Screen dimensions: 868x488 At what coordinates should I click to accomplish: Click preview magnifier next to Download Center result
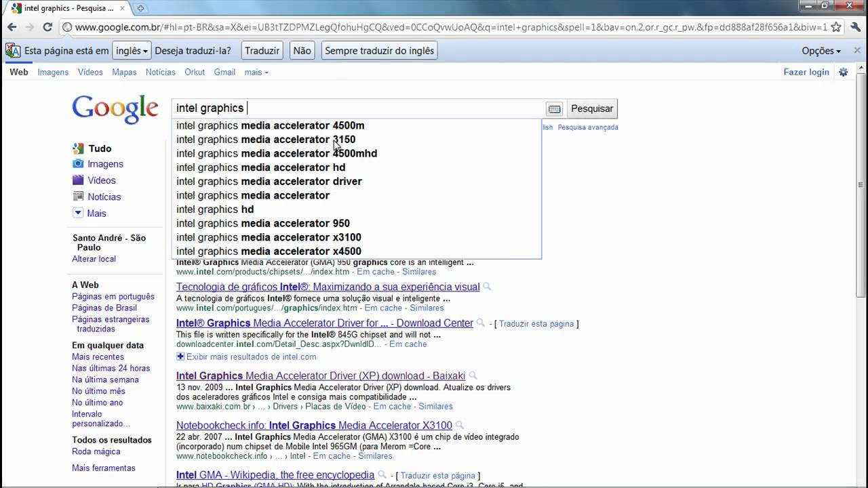[x=481, y=323]
